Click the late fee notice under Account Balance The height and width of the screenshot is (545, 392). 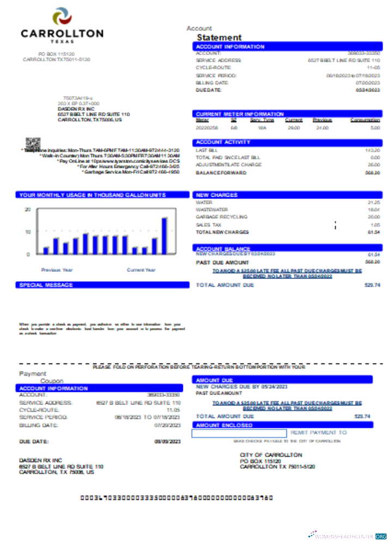pyautogui.click(x=287, y=274)
